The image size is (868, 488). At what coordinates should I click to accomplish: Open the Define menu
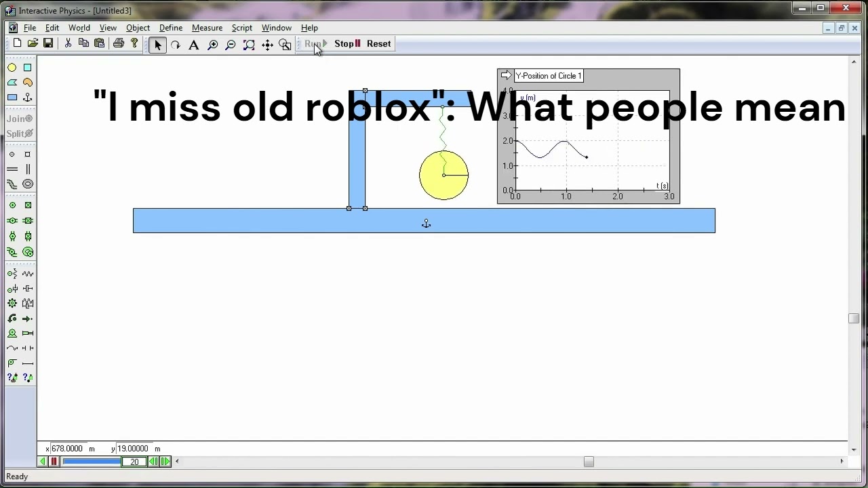click(x=171, y=28)
